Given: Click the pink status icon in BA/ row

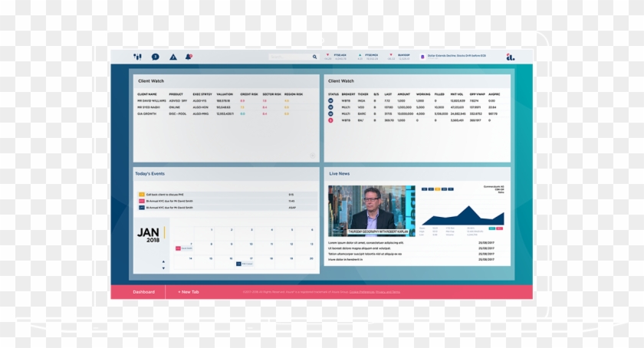Looking at the screenshot, I should point(330,120).
